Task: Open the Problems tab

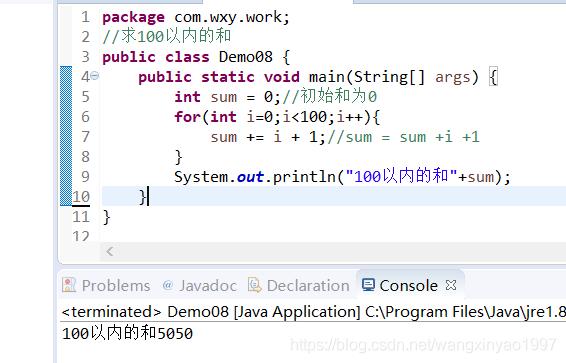Action: coord(106,285)
